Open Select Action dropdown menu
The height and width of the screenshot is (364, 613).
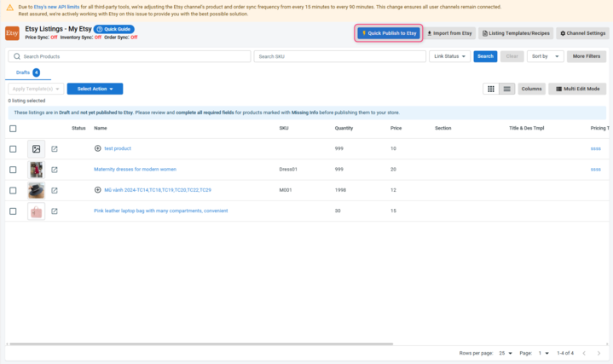point(95,89)
